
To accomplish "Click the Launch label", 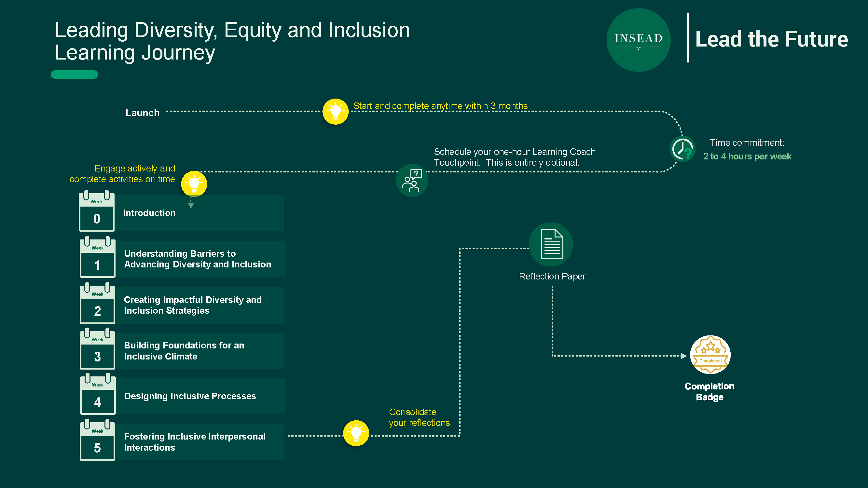I will click(143, 113).
